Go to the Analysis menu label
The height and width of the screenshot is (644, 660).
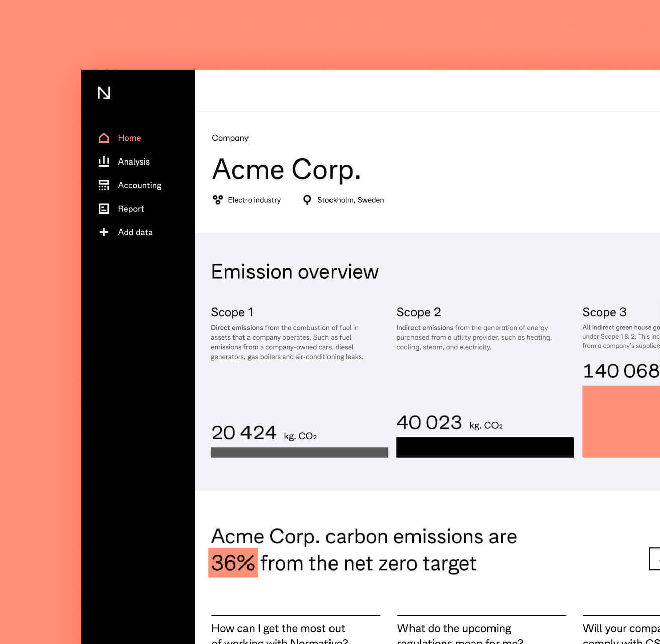coord(134,162)
